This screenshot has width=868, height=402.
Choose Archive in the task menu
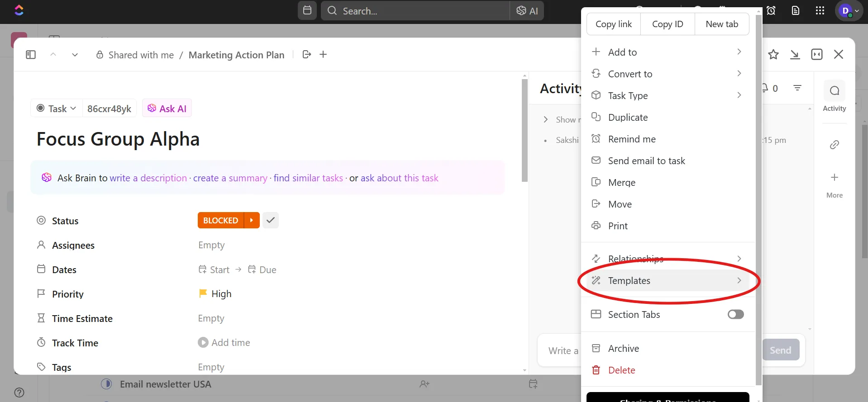[667, 349]
